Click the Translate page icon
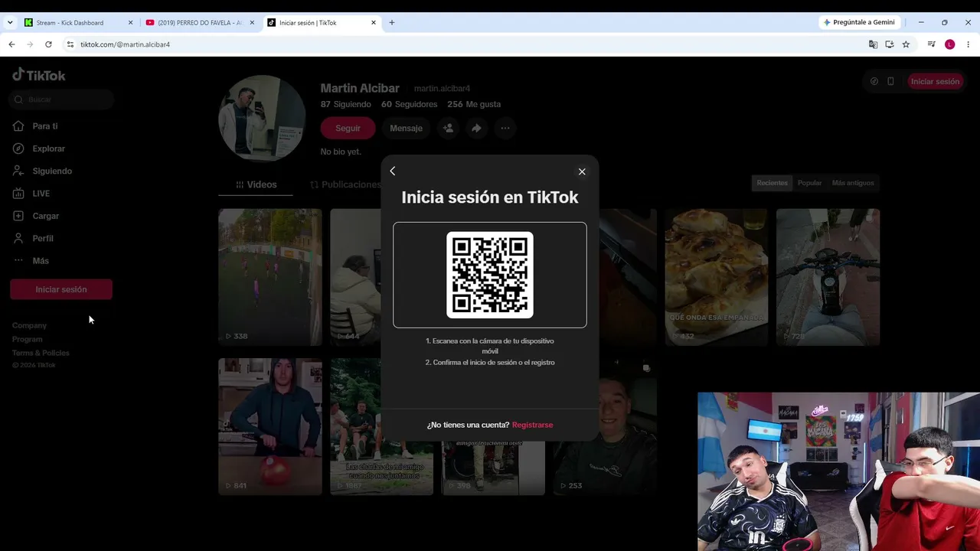This screenshot has height=551, width=980. point(873,44)
